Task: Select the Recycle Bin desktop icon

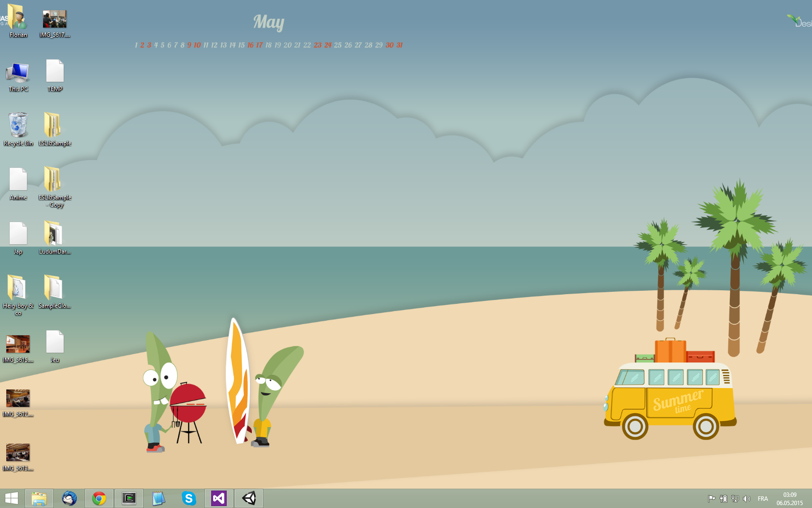Action: (18, 126)
